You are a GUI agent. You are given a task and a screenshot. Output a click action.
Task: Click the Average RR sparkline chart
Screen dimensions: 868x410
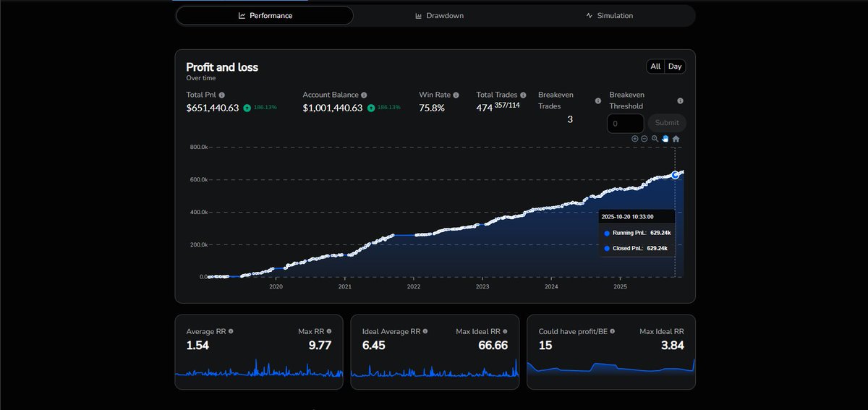pos(259,369)
